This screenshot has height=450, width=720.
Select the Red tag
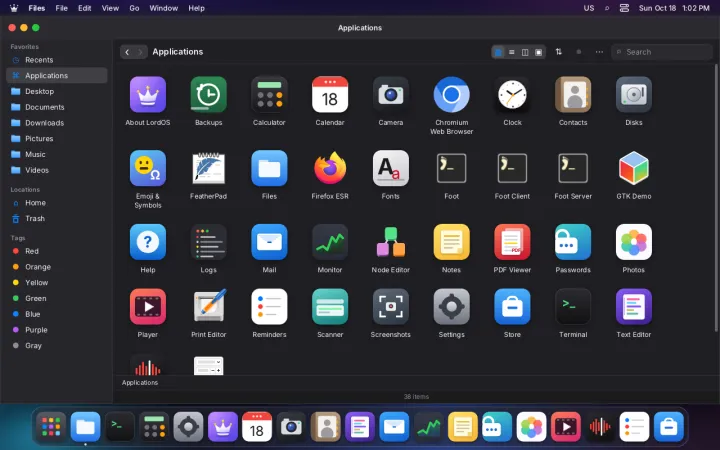(57, 251)
